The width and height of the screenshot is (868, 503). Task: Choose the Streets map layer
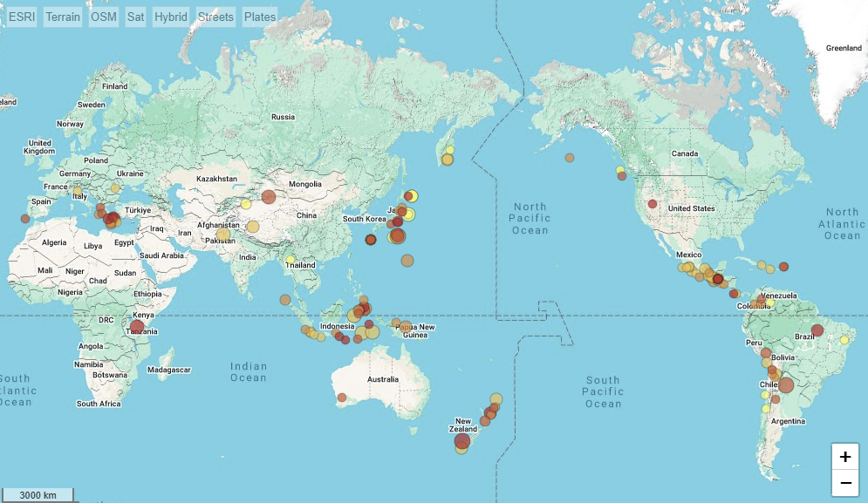pos(215,17)
